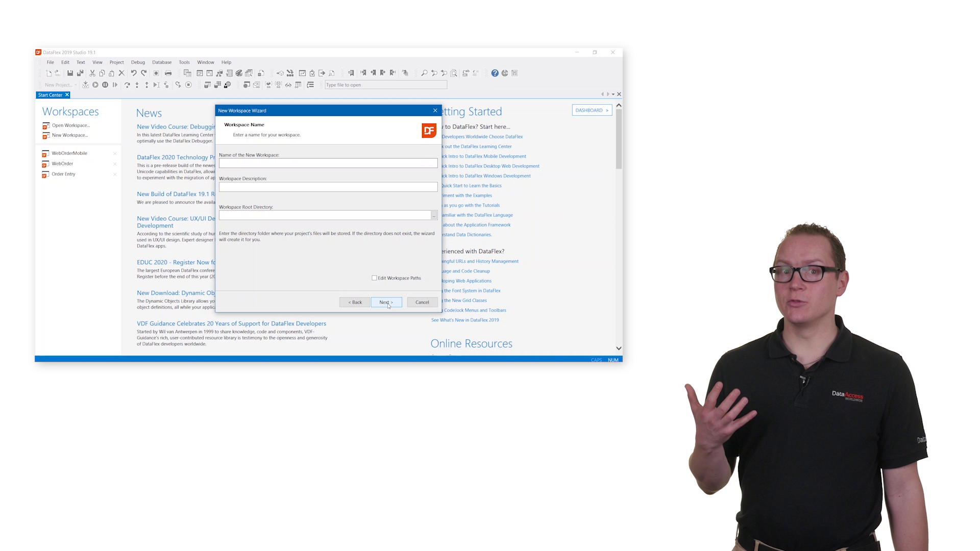Click the Undo arrow icon
Image resolution: width=980 pixels, height=551 pixels.
pos(134,73)
